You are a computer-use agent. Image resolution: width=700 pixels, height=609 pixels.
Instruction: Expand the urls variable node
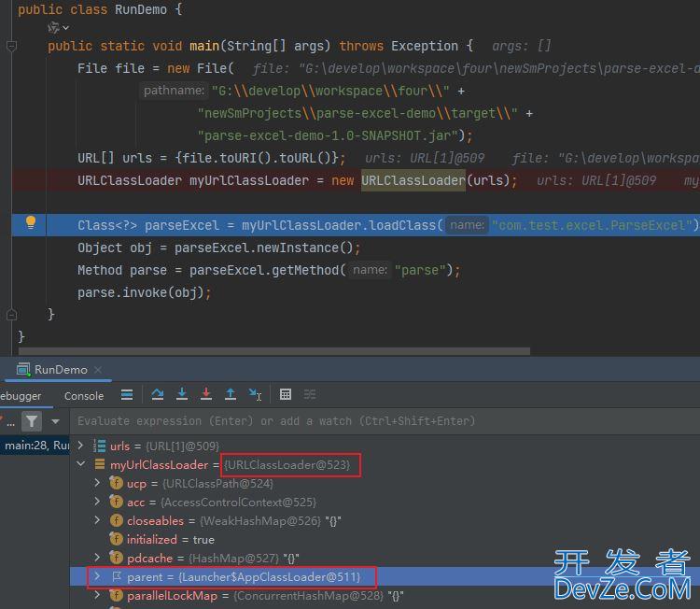[80, 446]
